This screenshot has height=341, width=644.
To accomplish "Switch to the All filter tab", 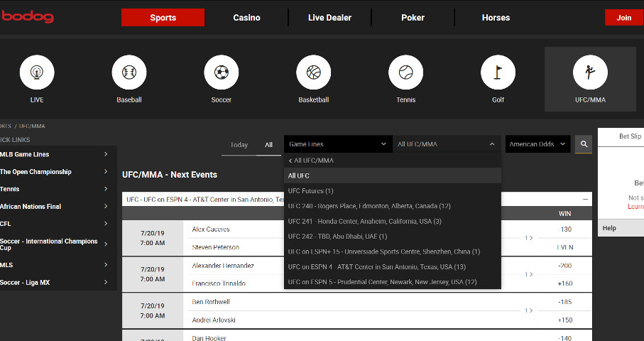I will pyautogui.click(x=268, y=145).
